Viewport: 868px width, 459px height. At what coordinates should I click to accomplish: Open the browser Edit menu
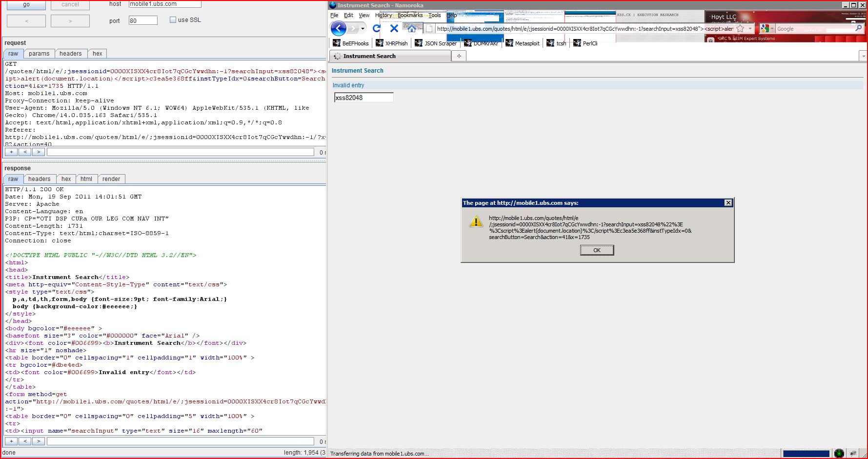click(x=348, y=15)
